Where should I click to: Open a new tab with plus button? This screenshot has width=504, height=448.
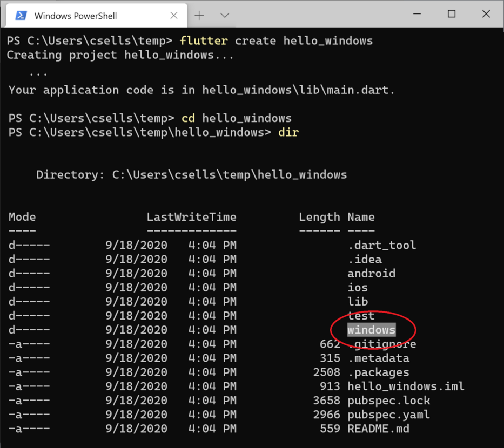[199, 16]
